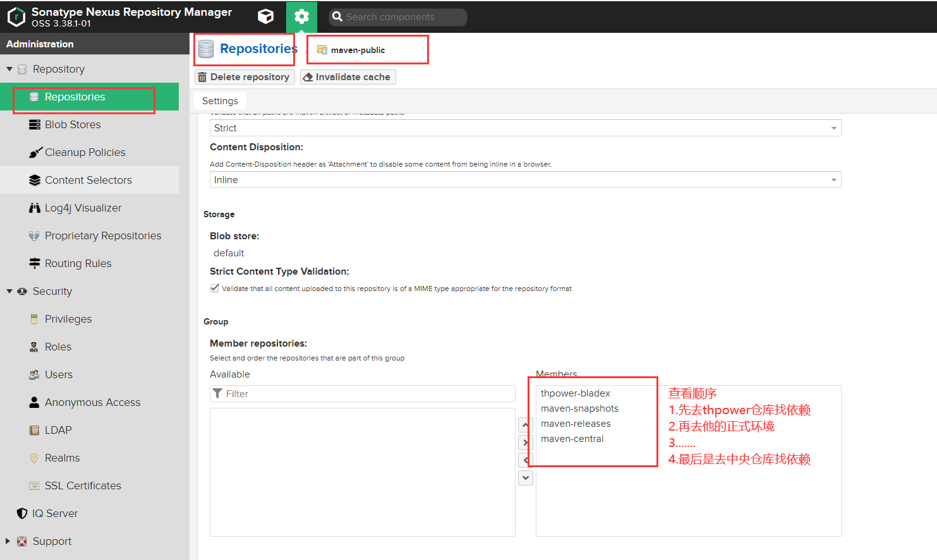
Task: Click the maven-public breadcrumb item
Action: (358, 50)
